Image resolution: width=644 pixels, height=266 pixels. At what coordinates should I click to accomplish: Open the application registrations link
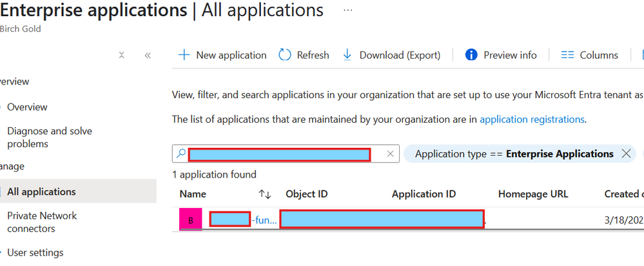532,119
